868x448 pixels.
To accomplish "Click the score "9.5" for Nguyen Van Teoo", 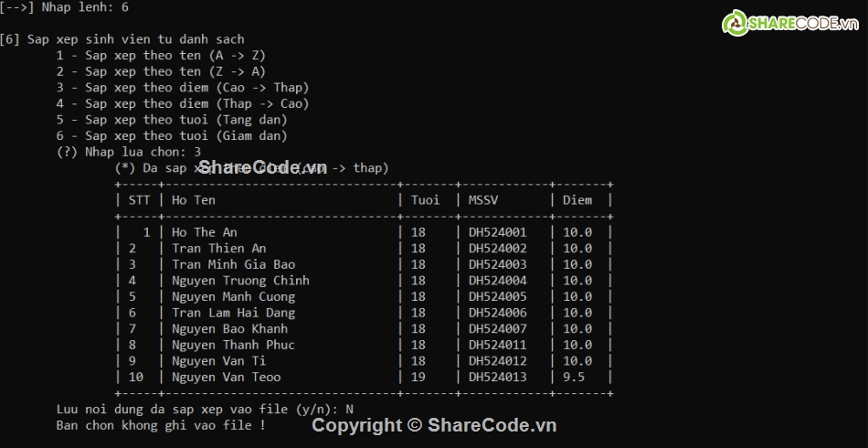I will (x=574, y=377).
